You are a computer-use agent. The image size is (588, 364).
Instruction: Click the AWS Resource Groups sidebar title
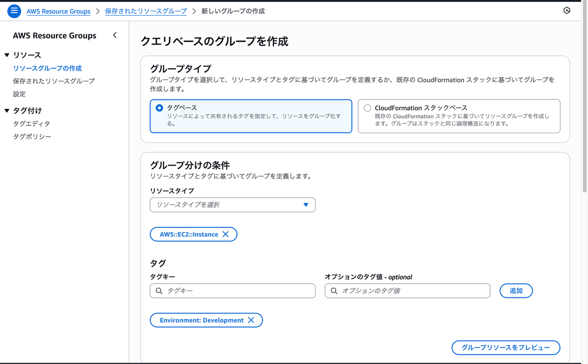tap(54, 36)
